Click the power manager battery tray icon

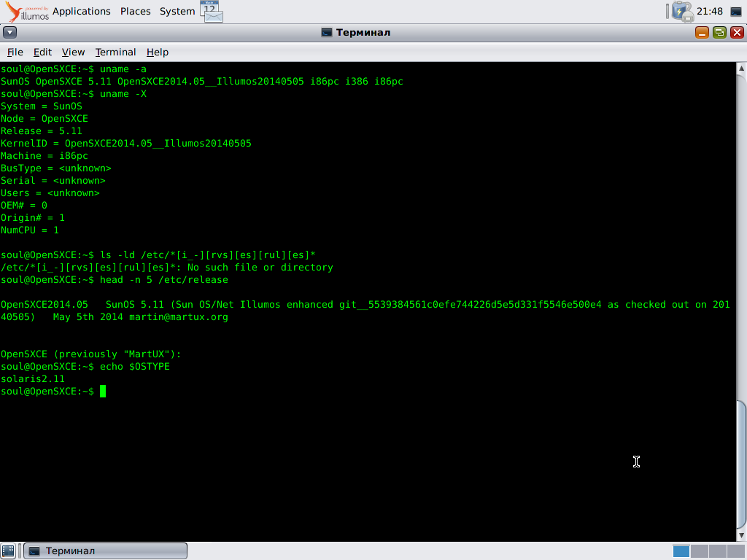[683, 12]
